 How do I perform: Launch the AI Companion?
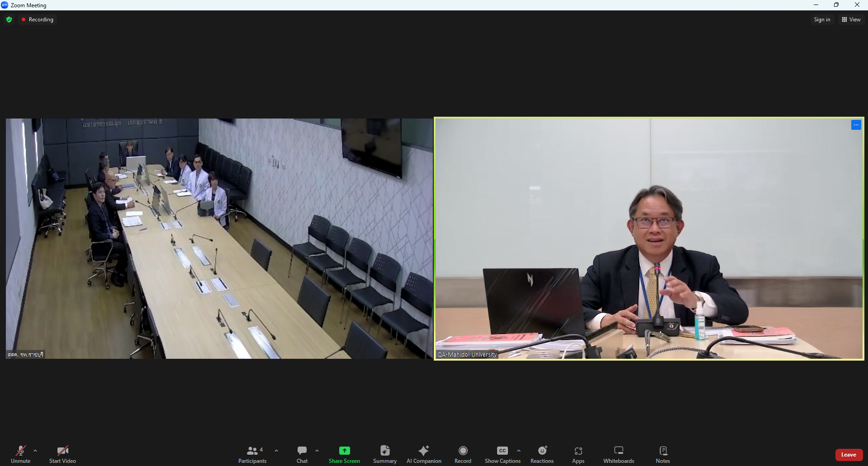point(424,454)
